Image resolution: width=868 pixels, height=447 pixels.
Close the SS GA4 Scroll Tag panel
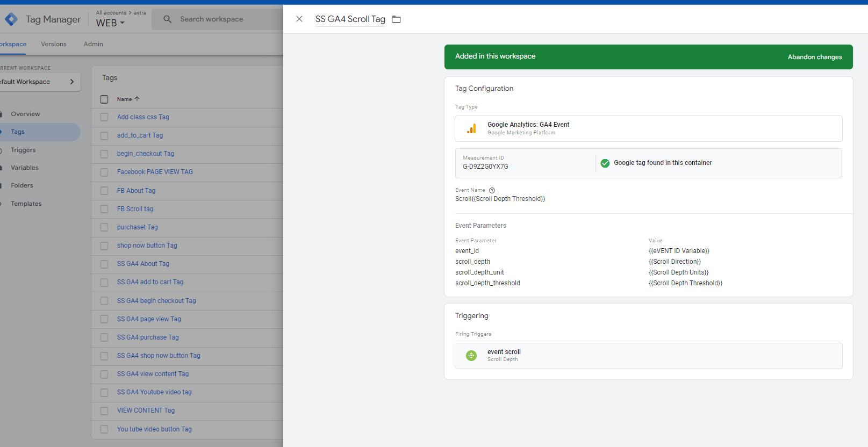pyautogui.click(x=299, y=19)
